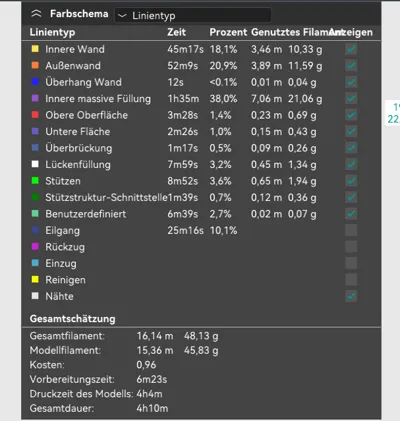Click the bright green Stützen swatch
This screenshot has width=400, height=421.
coord(35,181)
